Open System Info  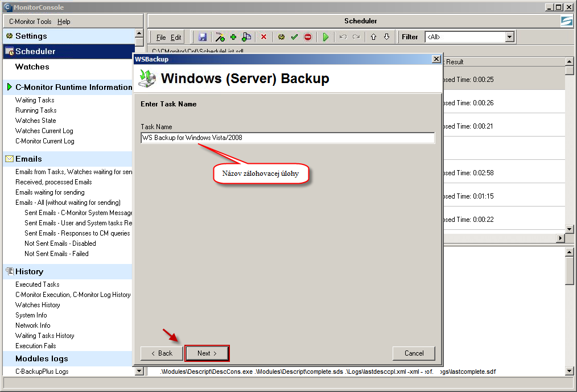coord(31,315)
